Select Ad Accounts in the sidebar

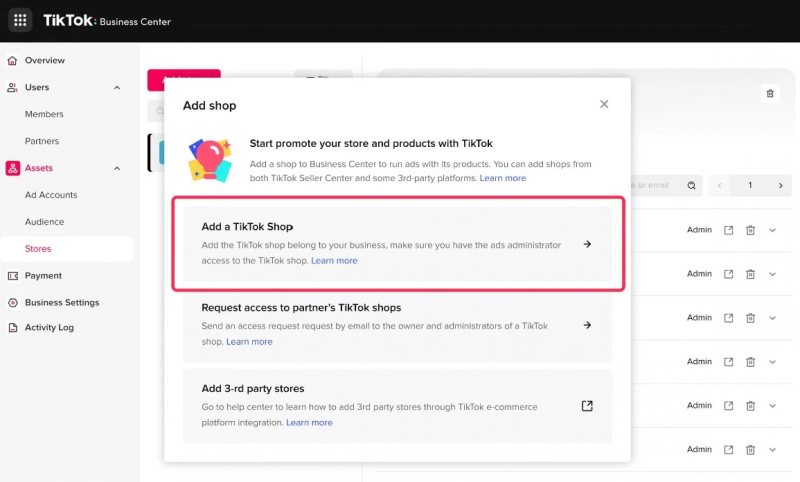(51, 195)
